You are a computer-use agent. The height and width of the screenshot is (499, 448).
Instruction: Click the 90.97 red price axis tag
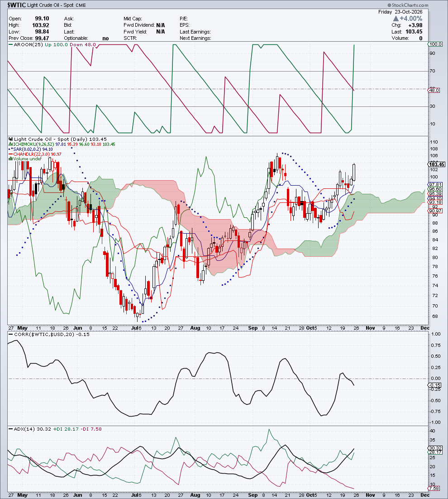tap(435, 211)
